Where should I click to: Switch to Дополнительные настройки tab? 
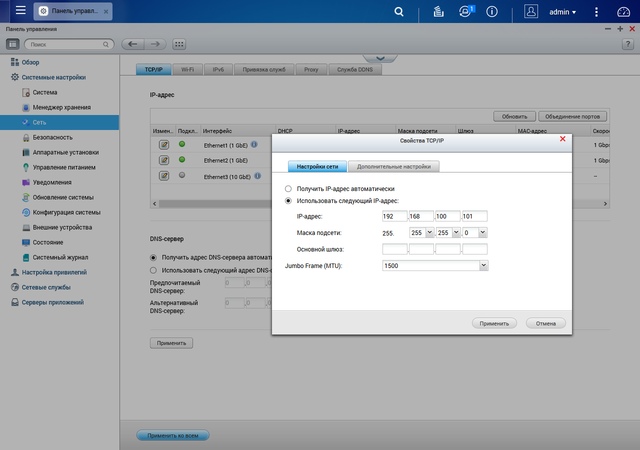tap(393, 166)
